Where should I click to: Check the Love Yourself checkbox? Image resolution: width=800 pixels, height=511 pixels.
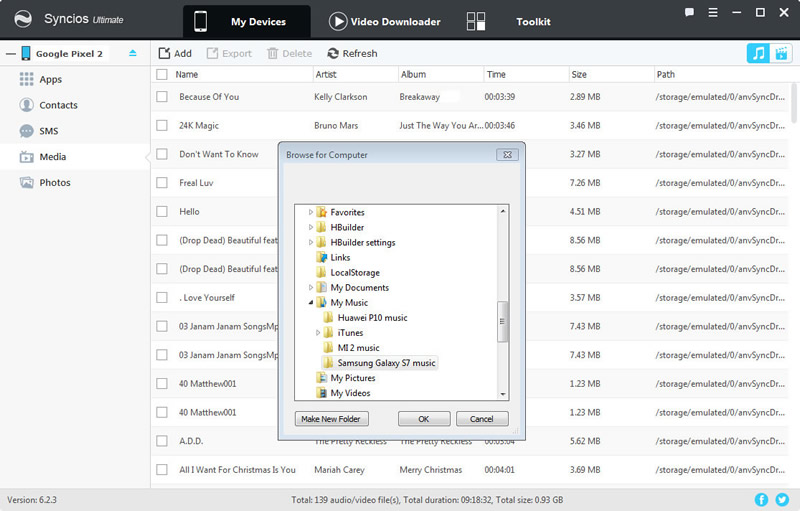tap(162, 297)
